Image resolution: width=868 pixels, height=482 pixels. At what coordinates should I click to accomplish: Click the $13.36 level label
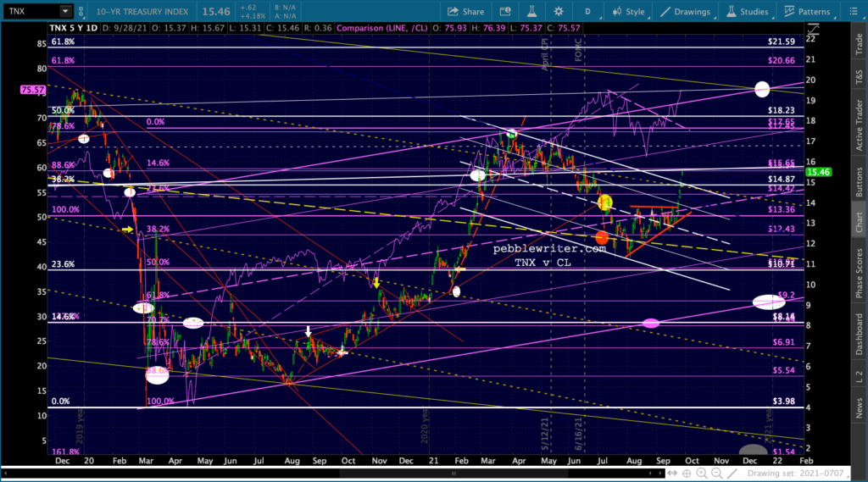(x=781, y=209)
